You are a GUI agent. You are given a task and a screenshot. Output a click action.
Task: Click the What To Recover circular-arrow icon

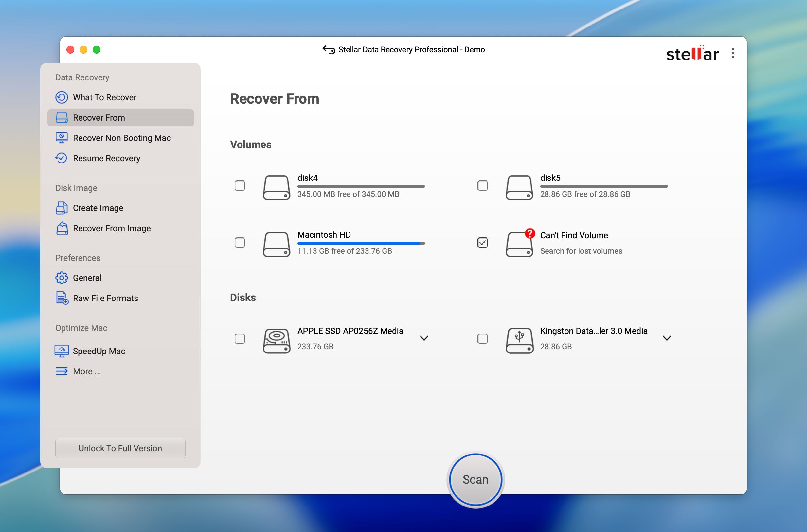pyautogui.click(x=62, y=97)
